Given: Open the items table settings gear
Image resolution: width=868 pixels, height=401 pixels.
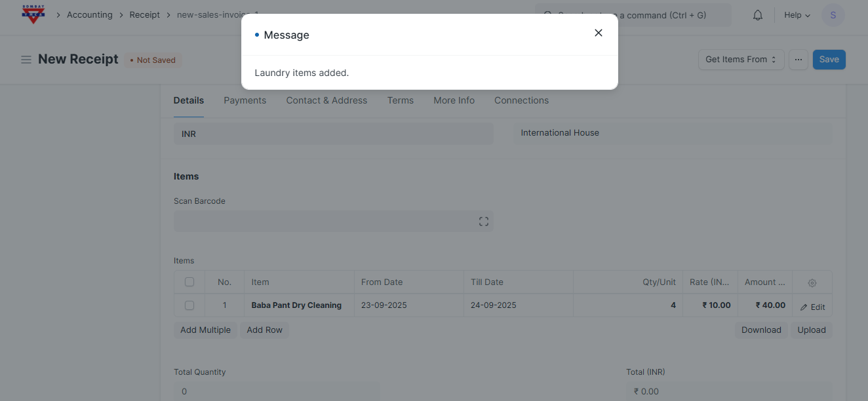Looking at the screenshot, I should pyautogui.click(x=812, y=282).
